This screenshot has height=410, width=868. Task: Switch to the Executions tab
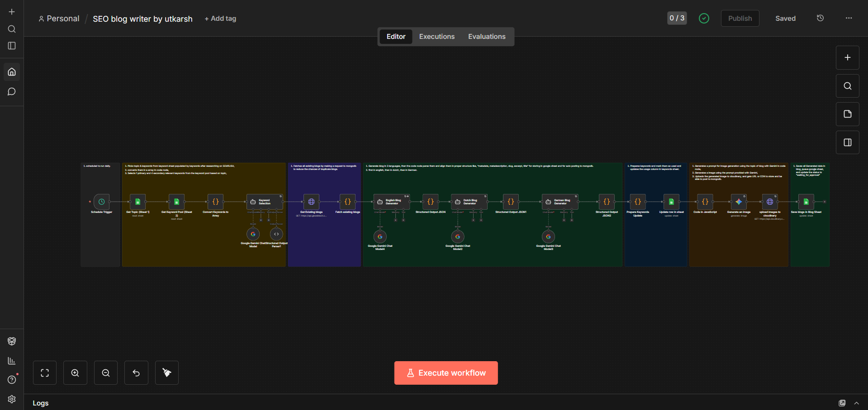click(436, 36)
